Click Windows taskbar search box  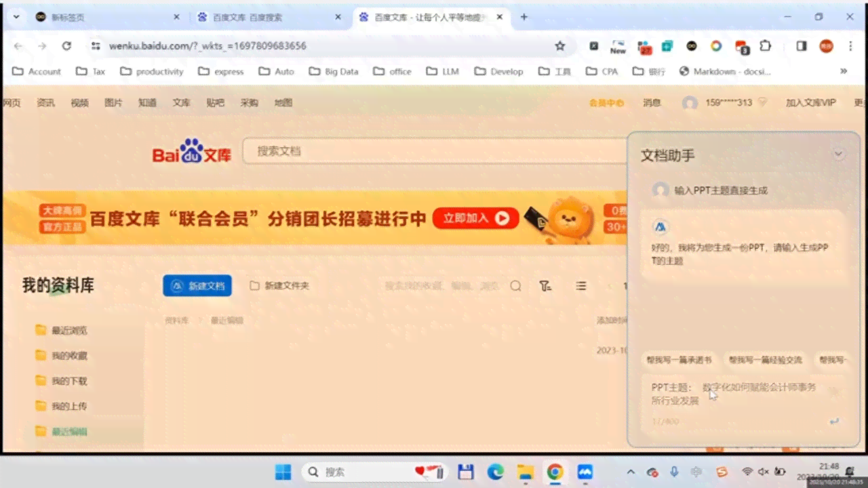[373, 472]
